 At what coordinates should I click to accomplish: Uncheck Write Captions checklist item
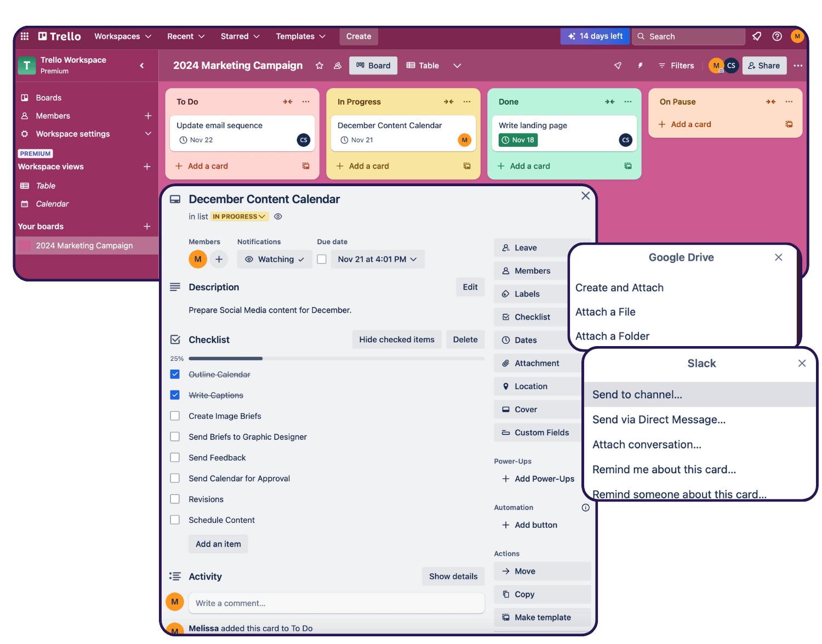point(175,395)
